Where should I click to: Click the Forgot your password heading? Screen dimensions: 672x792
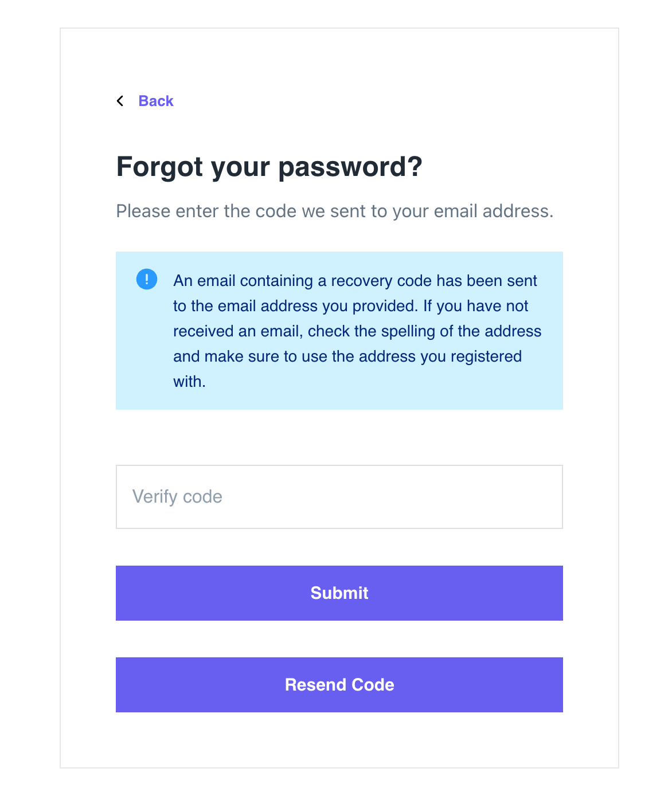(269, 167)
